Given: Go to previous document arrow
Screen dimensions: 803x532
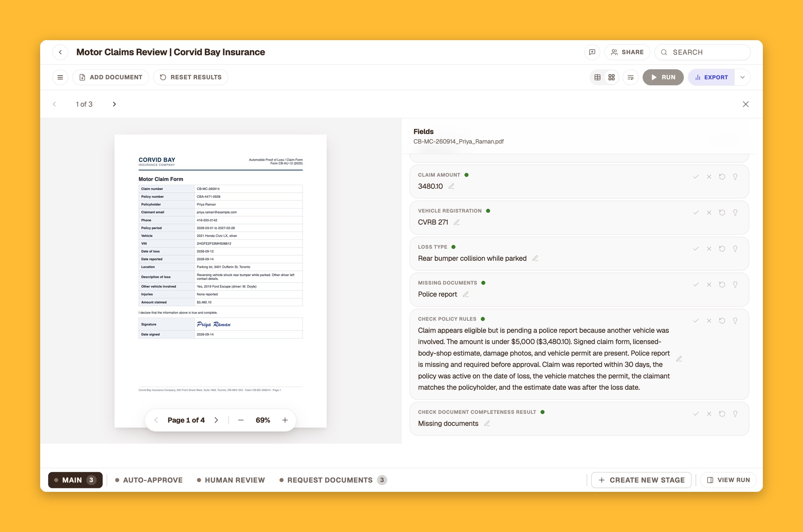Looking at the screenshot, I should pyautogui.click(x=54, y=104).
